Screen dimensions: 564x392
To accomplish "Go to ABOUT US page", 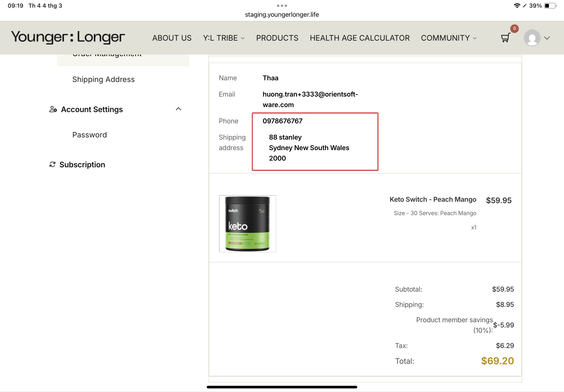I will tap(172, 38).
